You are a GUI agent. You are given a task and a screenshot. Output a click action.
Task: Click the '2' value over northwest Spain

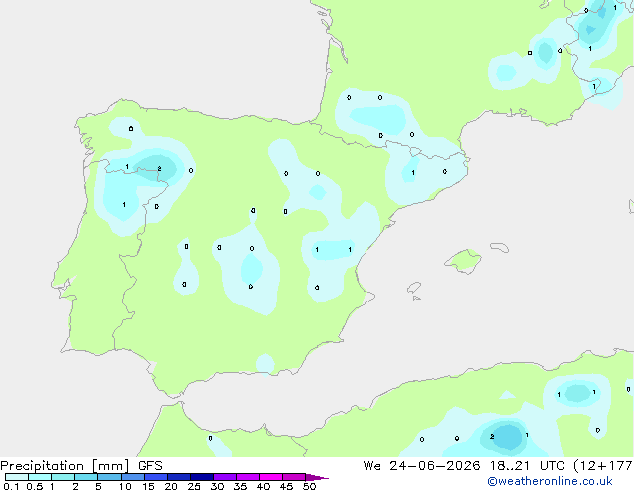159,169
